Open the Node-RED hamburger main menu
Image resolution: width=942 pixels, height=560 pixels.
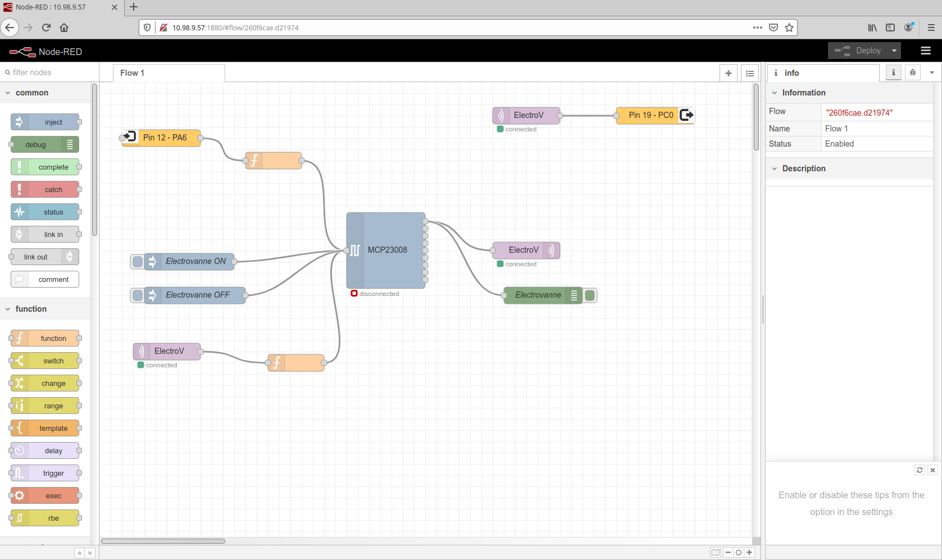(x=926, y=51)
